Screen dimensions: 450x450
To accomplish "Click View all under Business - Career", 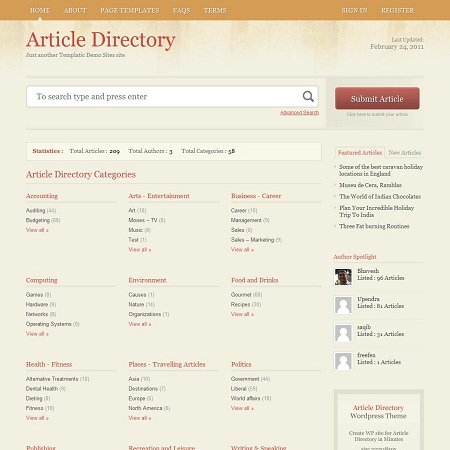I will (x=242, y=249).
